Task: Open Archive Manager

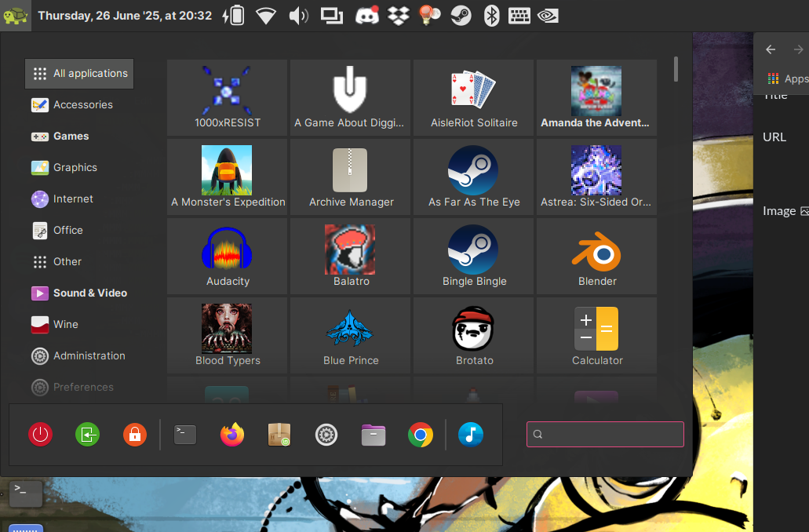Action: pos(350,177)
